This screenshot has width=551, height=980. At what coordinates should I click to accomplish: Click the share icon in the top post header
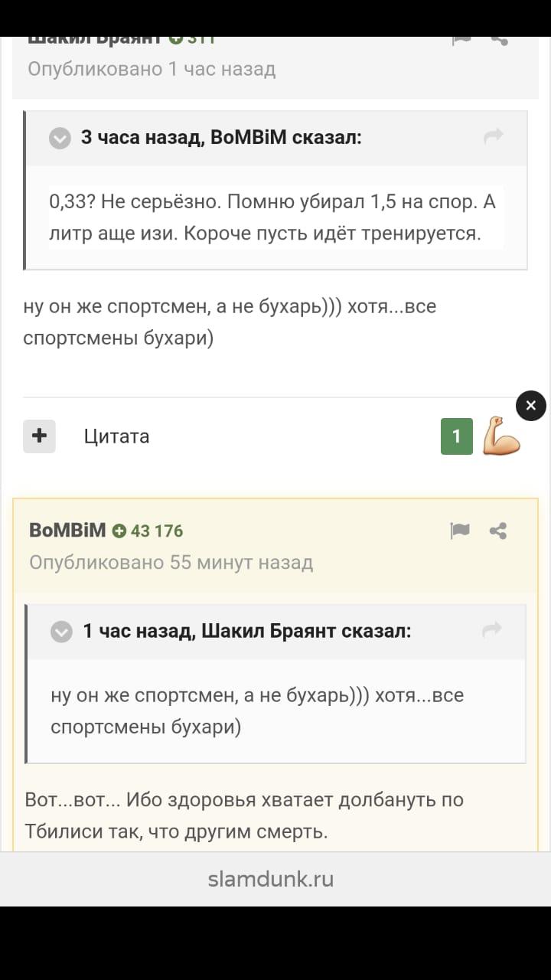click(499, 40)
